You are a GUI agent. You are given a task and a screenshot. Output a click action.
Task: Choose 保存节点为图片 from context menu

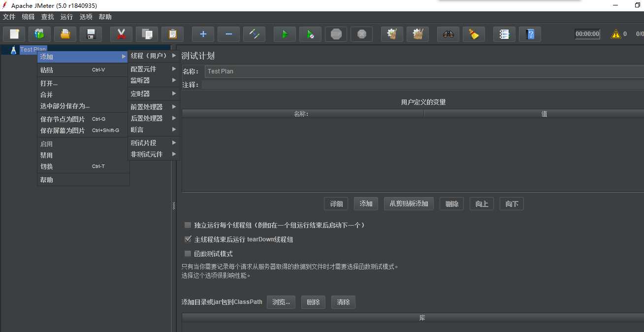[x=83, y=119]
